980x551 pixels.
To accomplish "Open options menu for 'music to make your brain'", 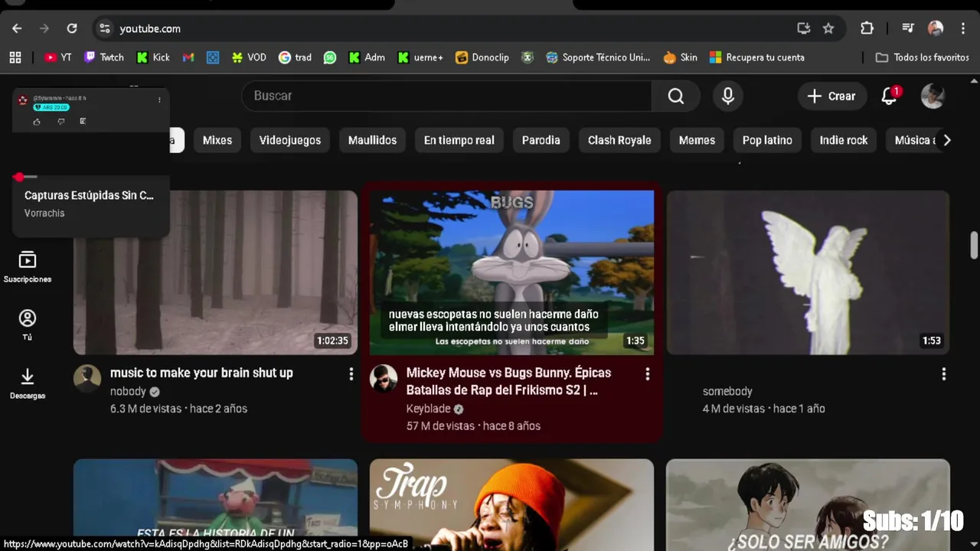I will tap(351, 373).
